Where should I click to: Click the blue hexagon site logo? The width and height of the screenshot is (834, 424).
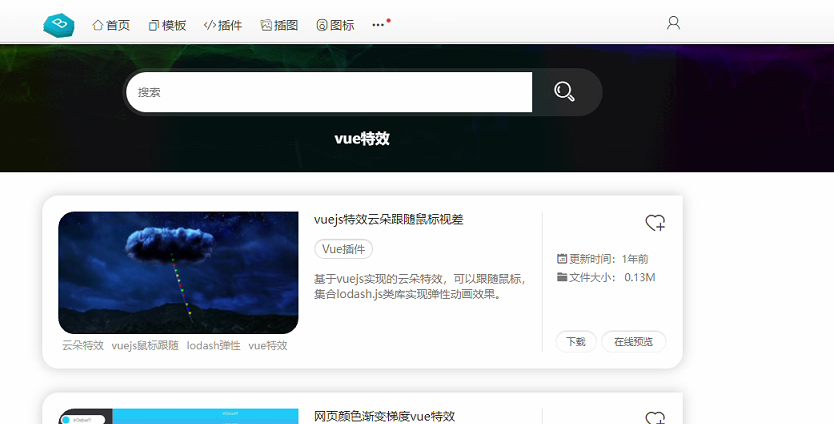tap(59, 25)
